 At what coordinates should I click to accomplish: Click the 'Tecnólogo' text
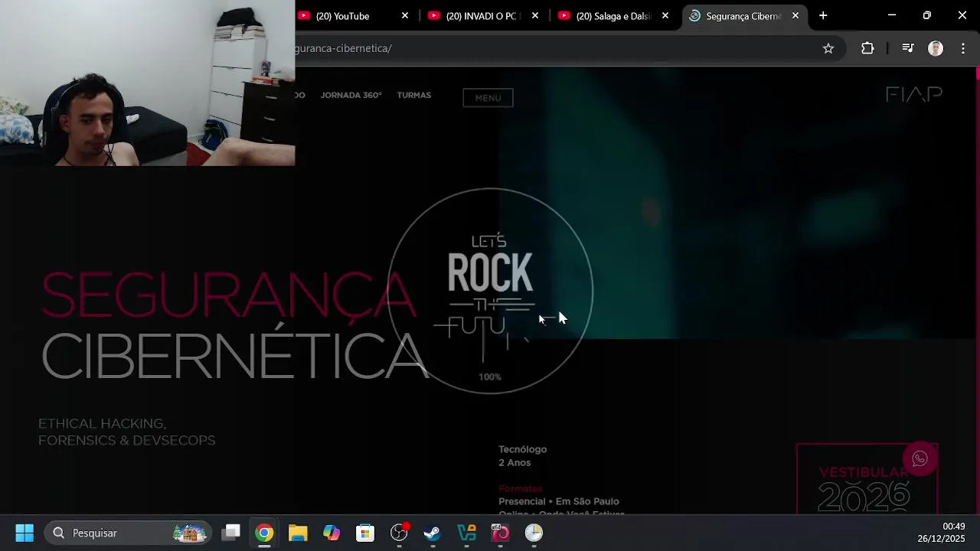523,449
